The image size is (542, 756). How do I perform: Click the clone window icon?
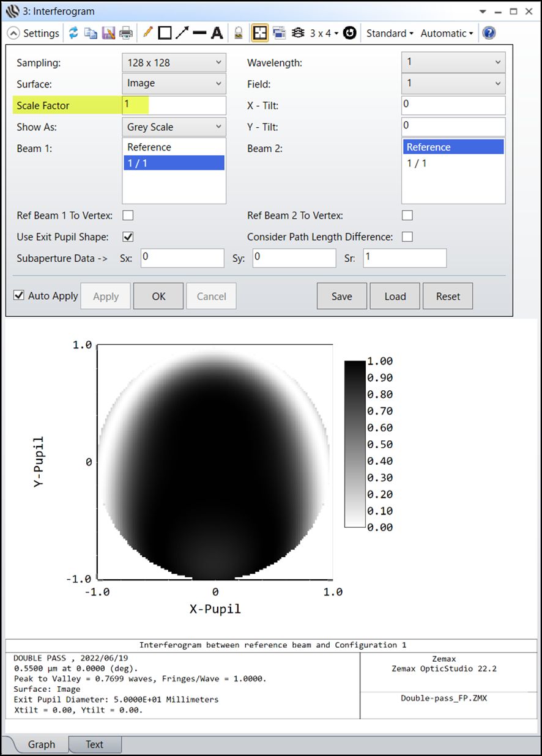tap(280, 33)
